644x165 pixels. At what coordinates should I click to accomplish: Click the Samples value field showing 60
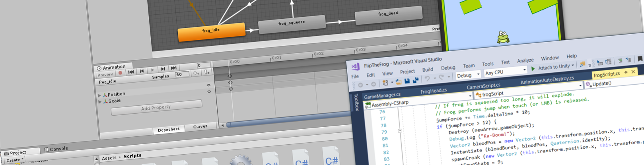click(181, 74)
